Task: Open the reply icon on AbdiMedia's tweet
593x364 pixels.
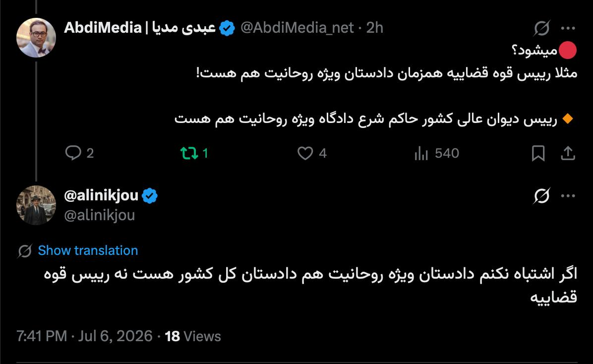Action: tap(73, 153)
